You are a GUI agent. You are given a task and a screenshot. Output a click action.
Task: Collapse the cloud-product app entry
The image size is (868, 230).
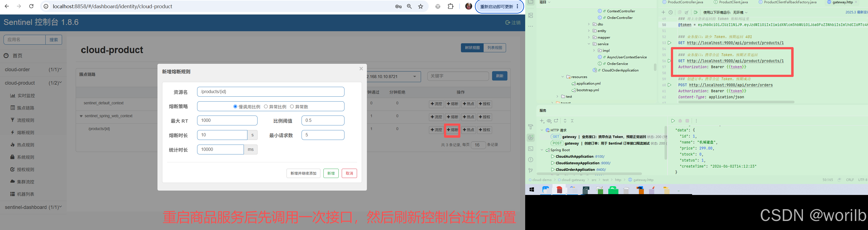[x=33, y=83]
